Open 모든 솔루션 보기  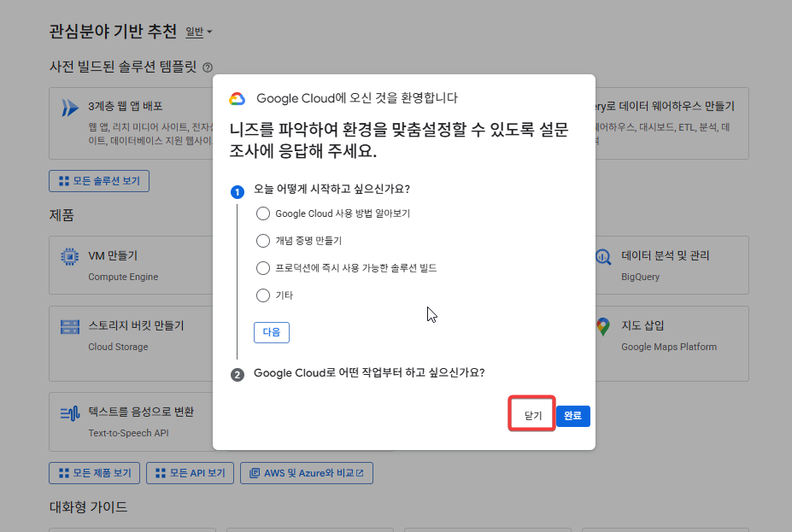pos(100,181)
